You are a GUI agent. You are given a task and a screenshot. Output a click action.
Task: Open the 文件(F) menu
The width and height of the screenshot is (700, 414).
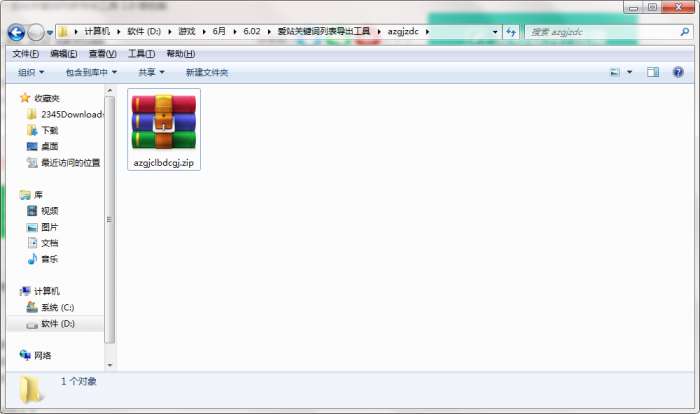(x=25, y=54)
